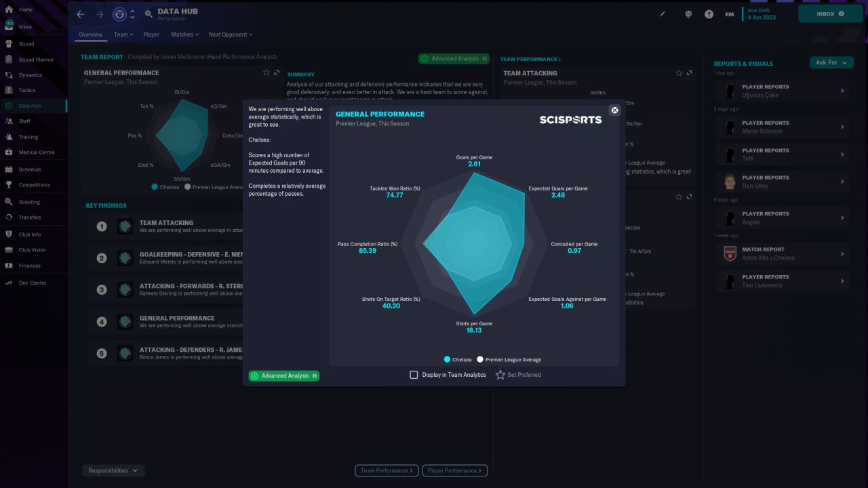Tick the Display in Team Analytics checkbox

tap(414, 375)
